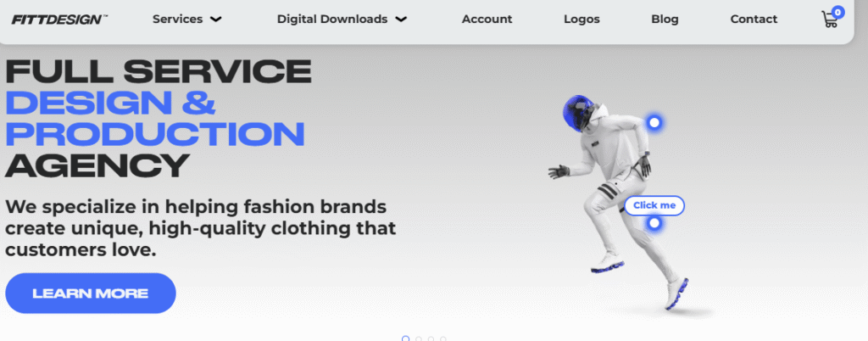Switch to the fourth carousel slide dot
Viewport: 868px width, 341px height.
pos(443,338)
